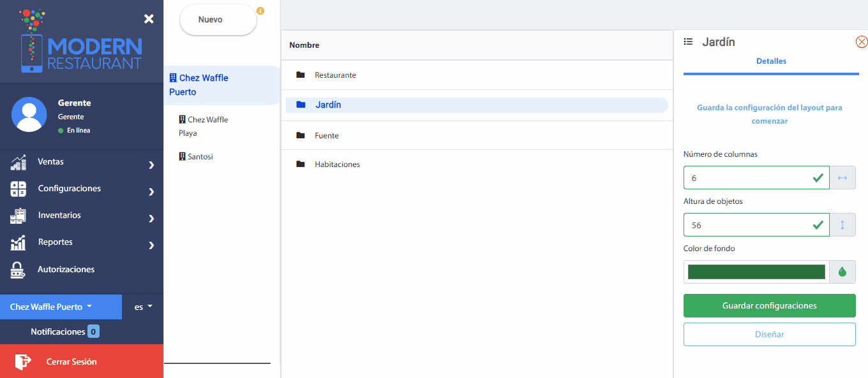Close the sidebar with the X icon
Viewport: 868px width, 378px height.
149,19
